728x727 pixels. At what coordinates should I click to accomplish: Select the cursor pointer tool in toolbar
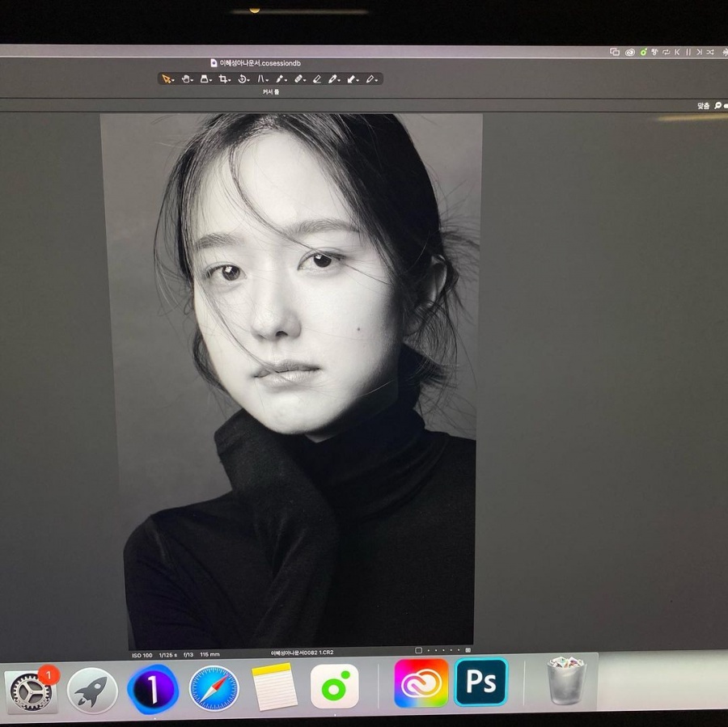tap(165, 79)
